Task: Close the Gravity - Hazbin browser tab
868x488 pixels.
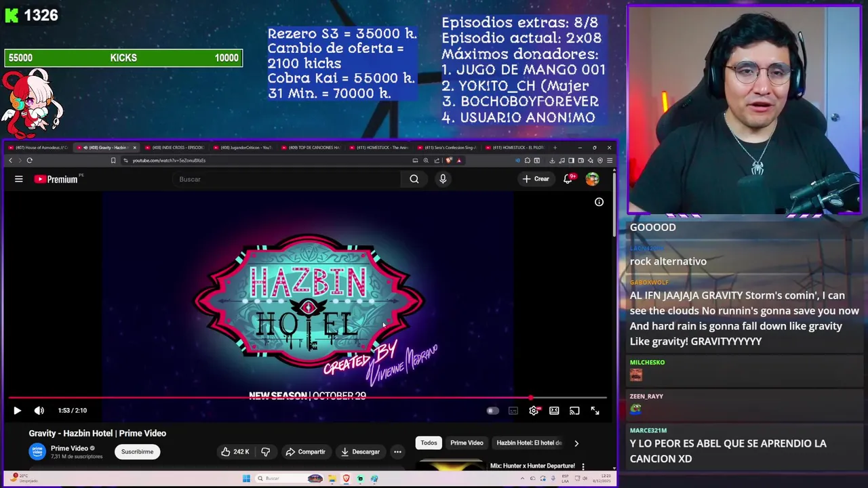Action: (134, 147)
